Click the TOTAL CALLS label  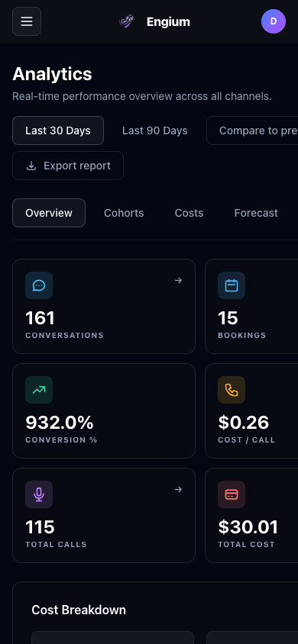[56, 545]
